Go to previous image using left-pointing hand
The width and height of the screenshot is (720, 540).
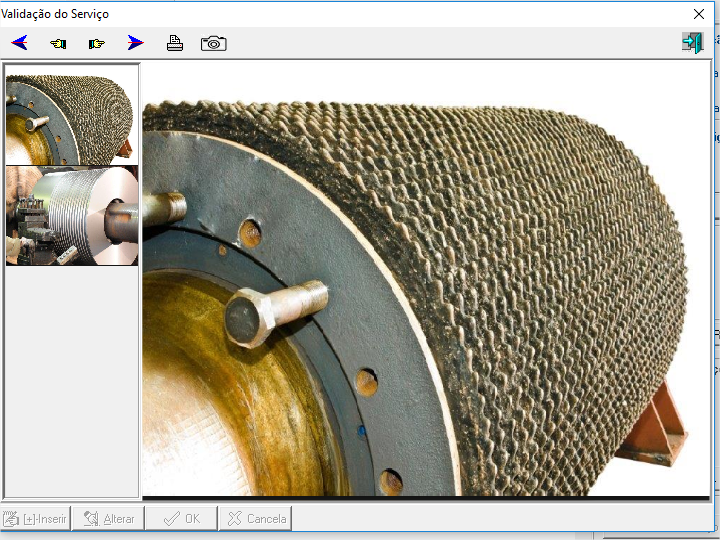[58, 43]
